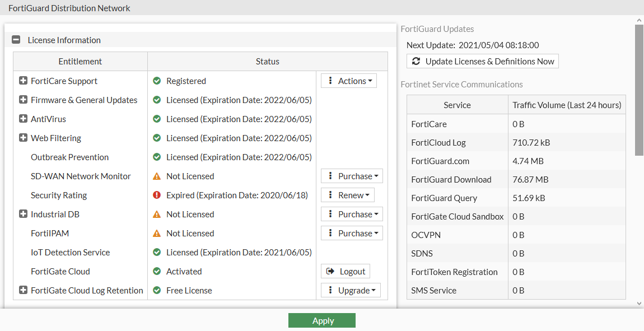This screenshot has height=331, width=644.
Task: Click the vertical scrollbar on the right
Action: pyautogui.click(x=639, y=90)
